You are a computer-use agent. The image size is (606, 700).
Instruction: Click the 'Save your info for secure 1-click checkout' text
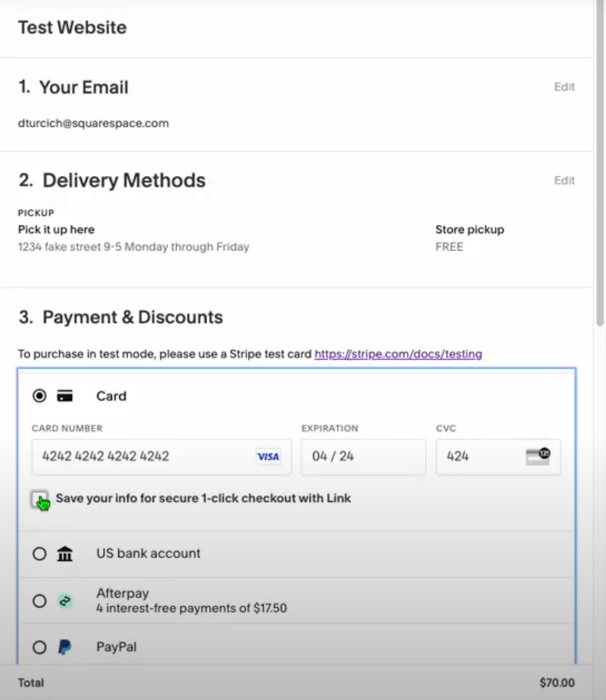click(203, 498)
